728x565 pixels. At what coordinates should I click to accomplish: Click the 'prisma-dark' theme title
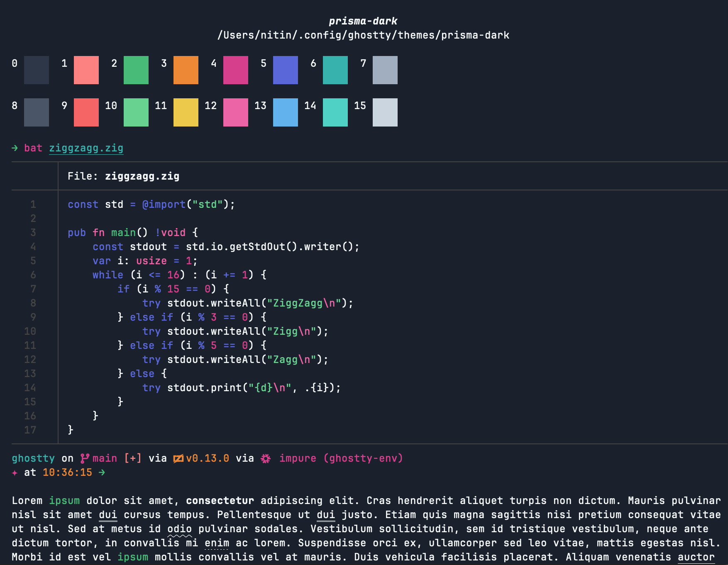[x=363, y=21]
